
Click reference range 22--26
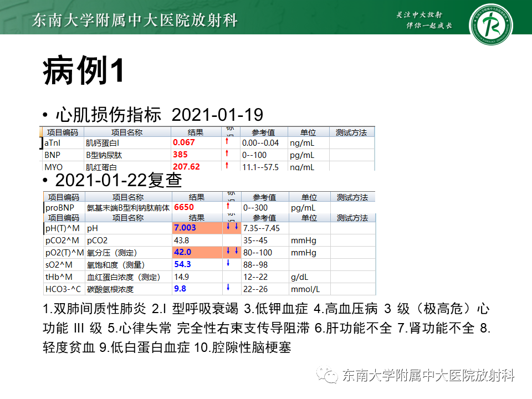[x=255, y=289]
